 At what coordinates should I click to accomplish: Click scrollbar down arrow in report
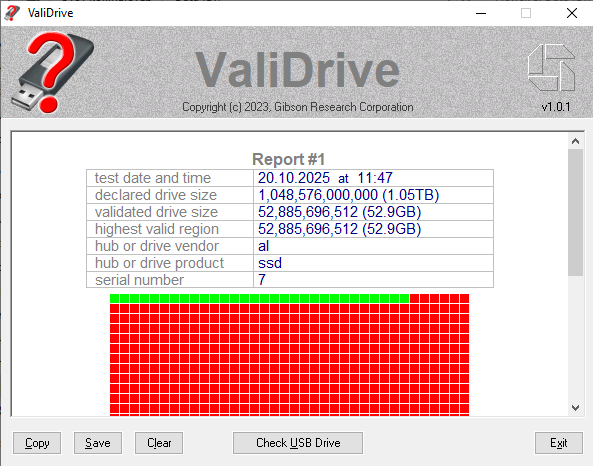(x=576, y=408)
